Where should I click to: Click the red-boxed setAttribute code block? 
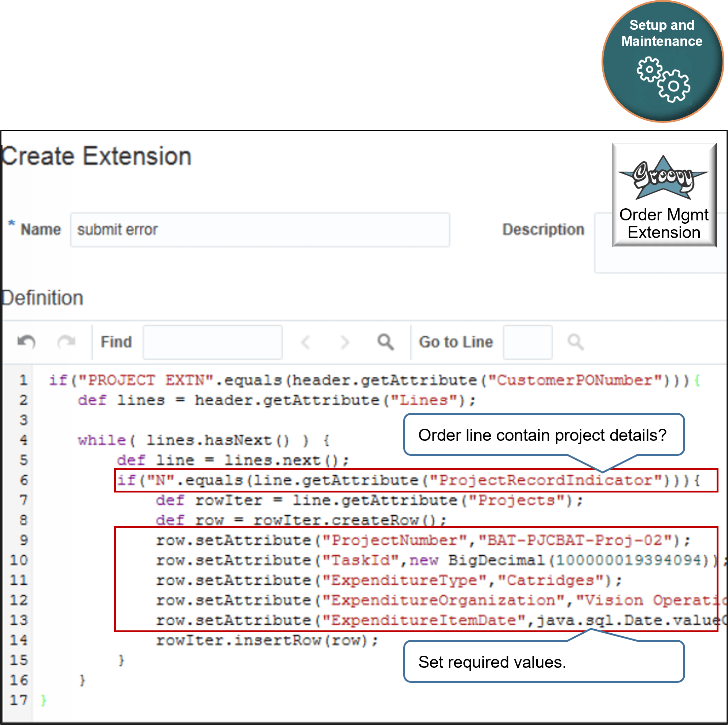point(415,579)
